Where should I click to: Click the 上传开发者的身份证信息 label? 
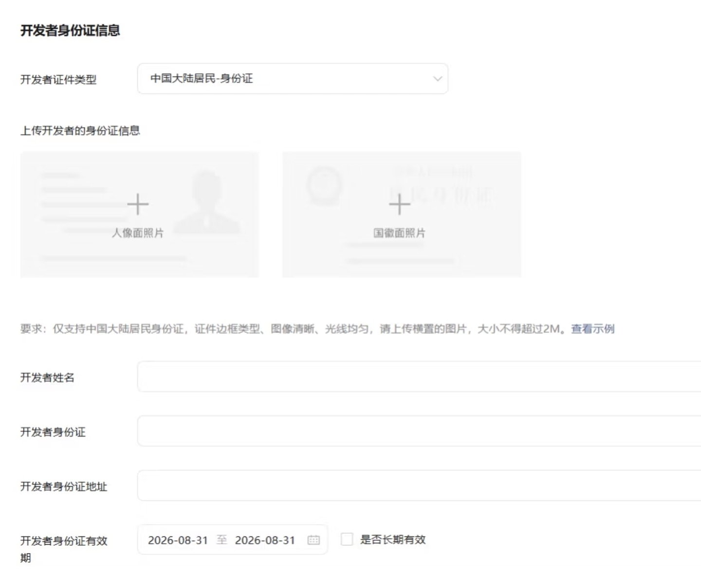point(80,130)
